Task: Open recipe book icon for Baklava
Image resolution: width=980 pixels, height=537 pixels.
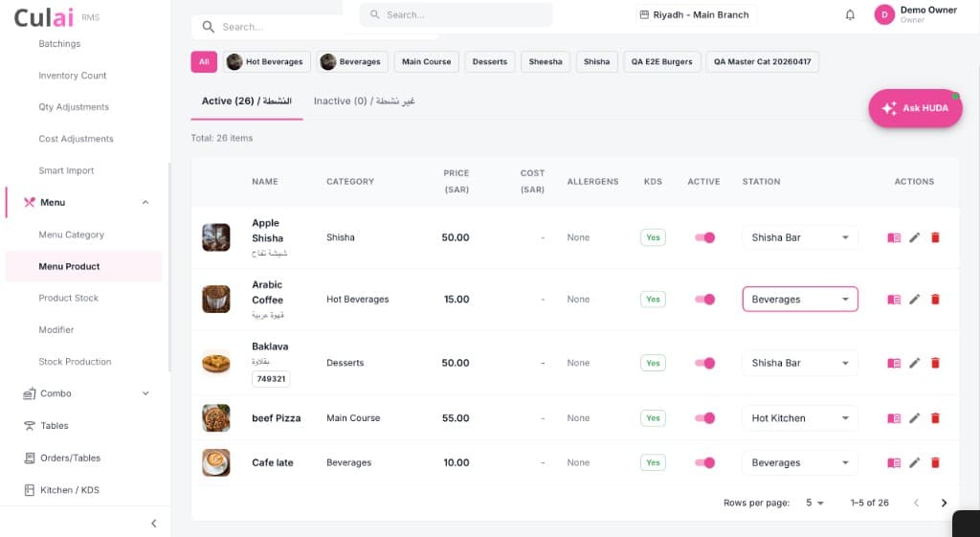Action: click(x=894, y=363)
